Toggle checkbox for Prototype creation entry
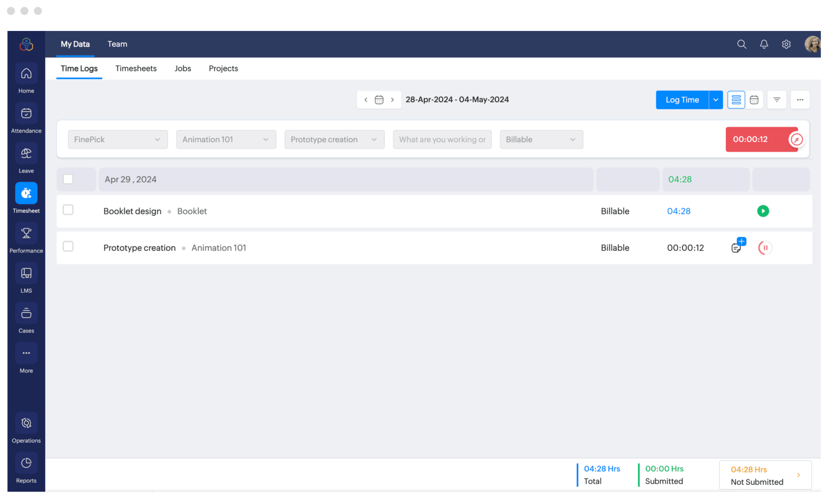Image resolution: width=828 pixels, height=504 pixels. (x=67, y=247)
